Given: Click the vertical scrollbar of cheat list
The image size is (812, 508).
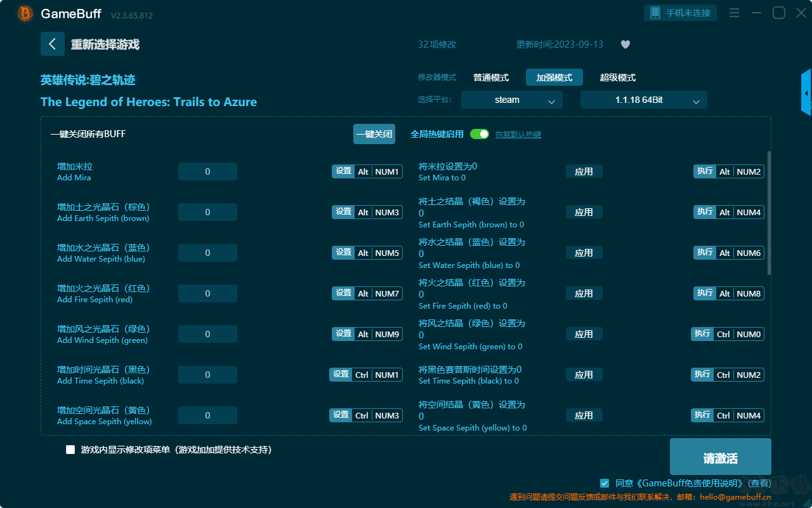Looking at the screenshot, I should tap(769, 213).
